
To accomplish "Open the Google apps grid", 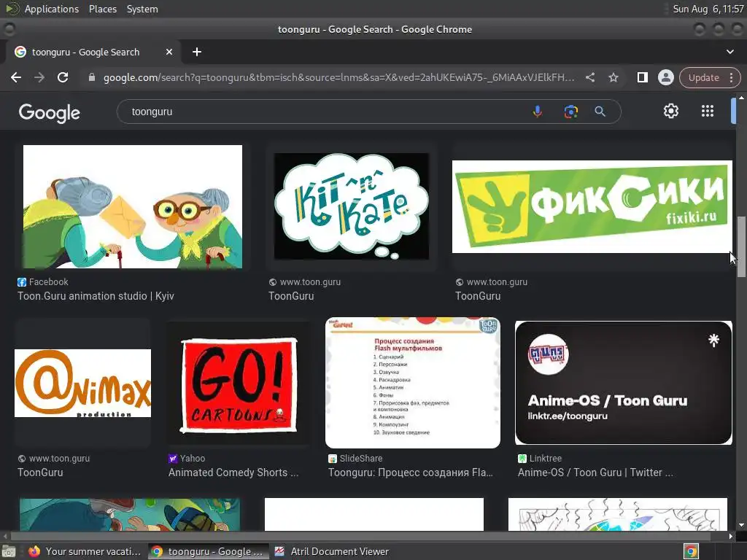I will tap(708, 111).
